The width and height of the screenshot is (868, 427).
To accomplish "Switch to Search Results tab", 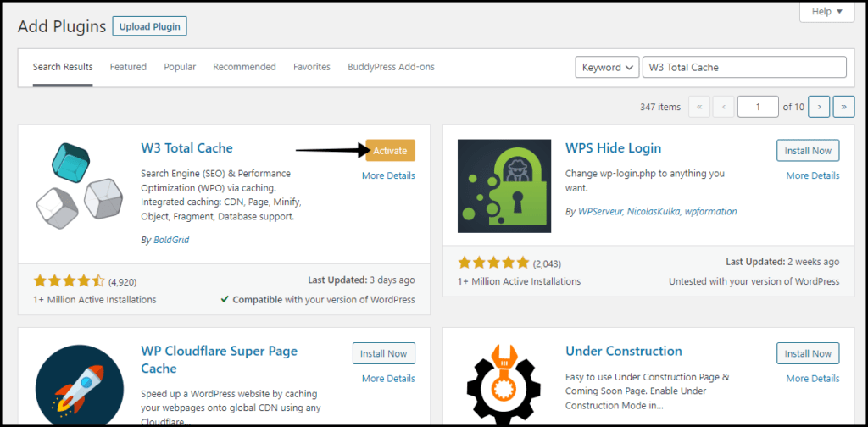I will tap(63, 67).
